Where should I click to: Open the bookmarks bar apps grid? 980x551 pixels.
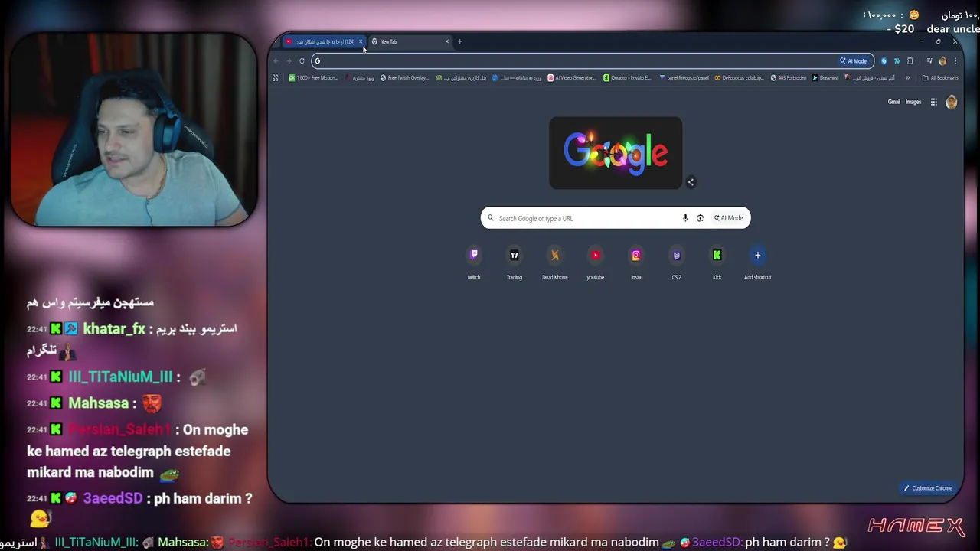[276, 77]
